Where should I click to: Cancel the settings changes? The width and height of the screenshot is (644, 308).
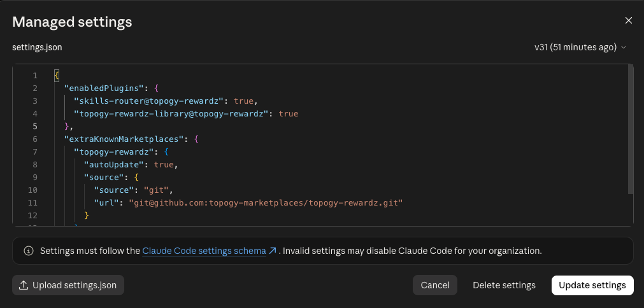[435, 285]
